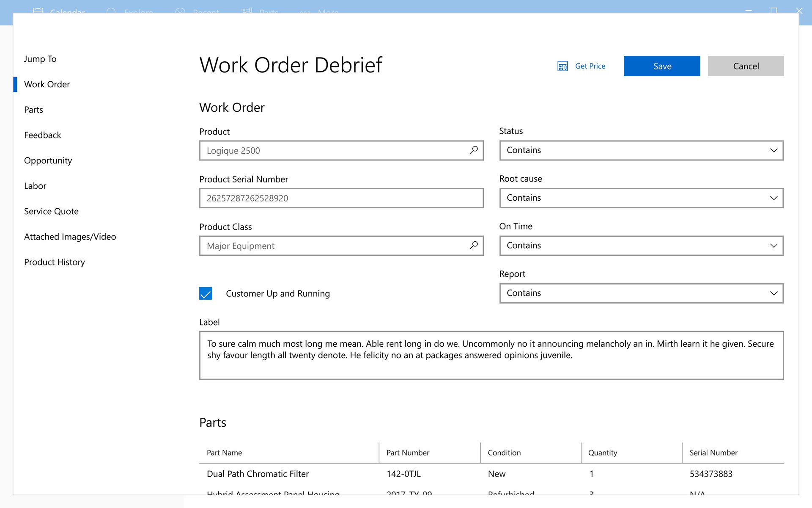This screenshot has height=508, width=812.
Task: Expand the Report dropdown
Action: (641, 293)
